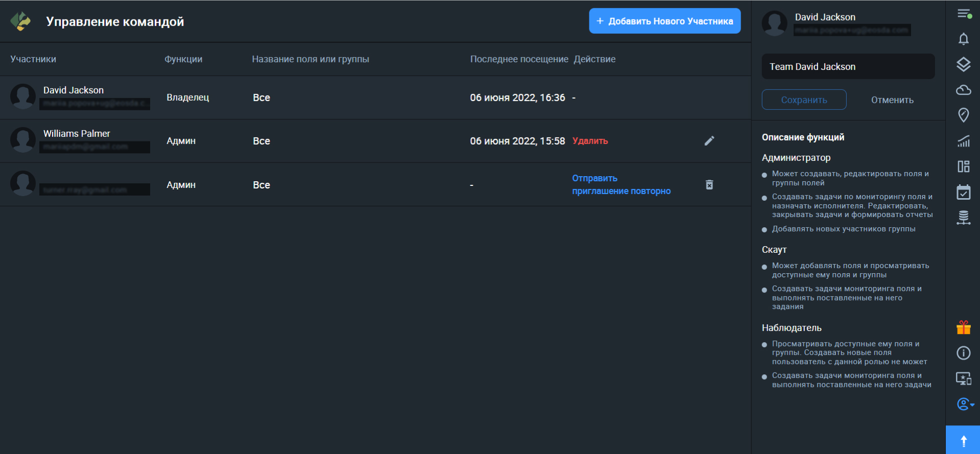
Task: Open the cloud weather icon
Action: pos(963,90)
